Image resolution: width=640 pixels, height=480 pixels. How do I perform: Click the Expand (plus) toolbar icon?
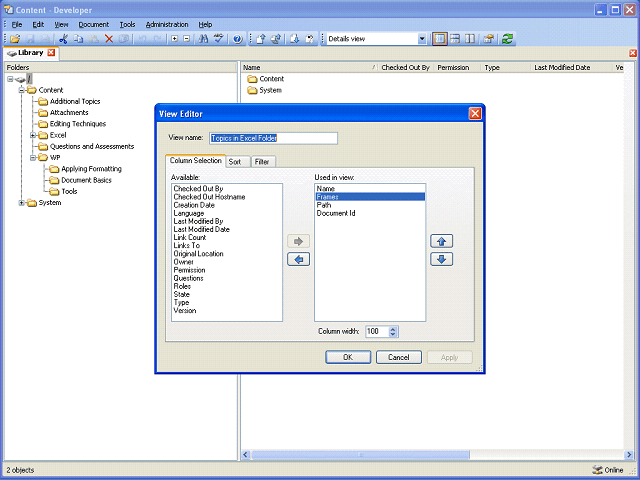pyautogui.click(x=174, y=39)
